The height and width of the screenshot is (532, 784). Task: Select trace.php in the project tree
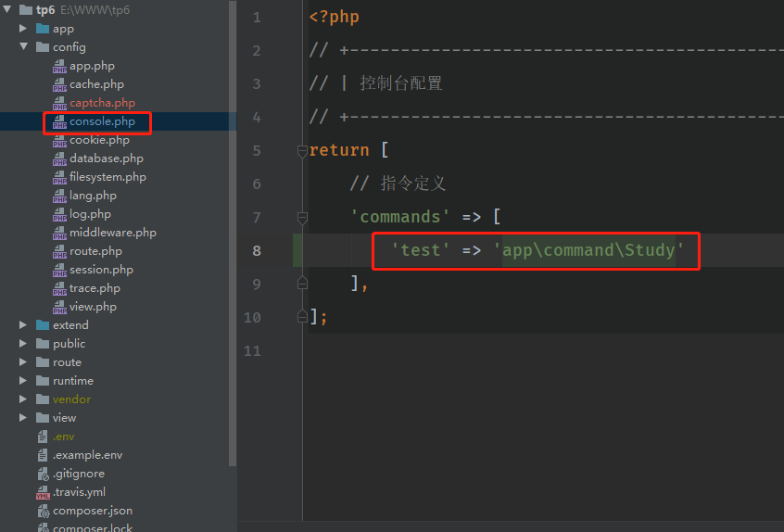(95, 288)
